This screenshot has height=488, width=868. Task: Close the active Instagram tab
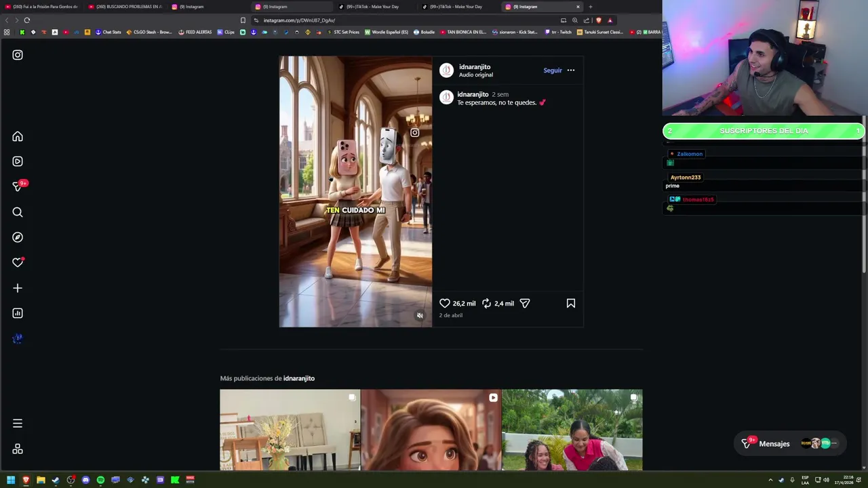[x=578, y=7]
